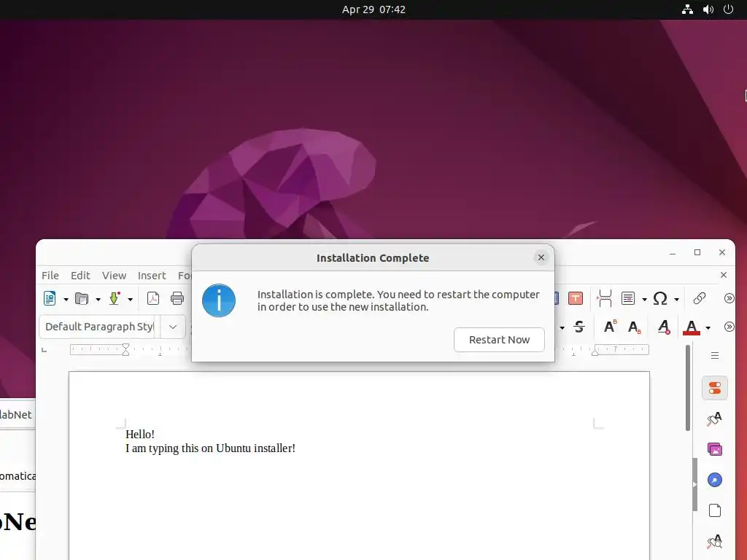Expand the font color dropdown arrow
747x560 pixels.
click(x=708, y=328)
